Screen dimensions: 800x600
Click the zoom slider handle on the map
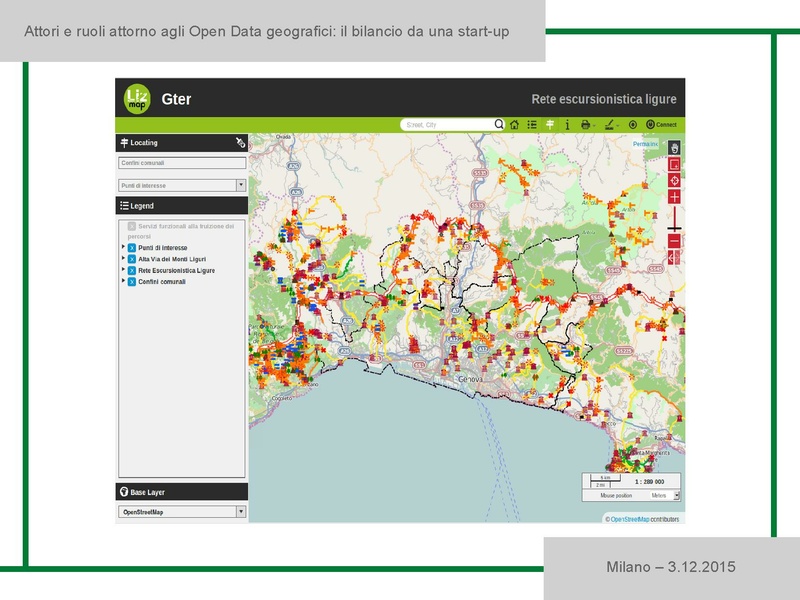674,229
